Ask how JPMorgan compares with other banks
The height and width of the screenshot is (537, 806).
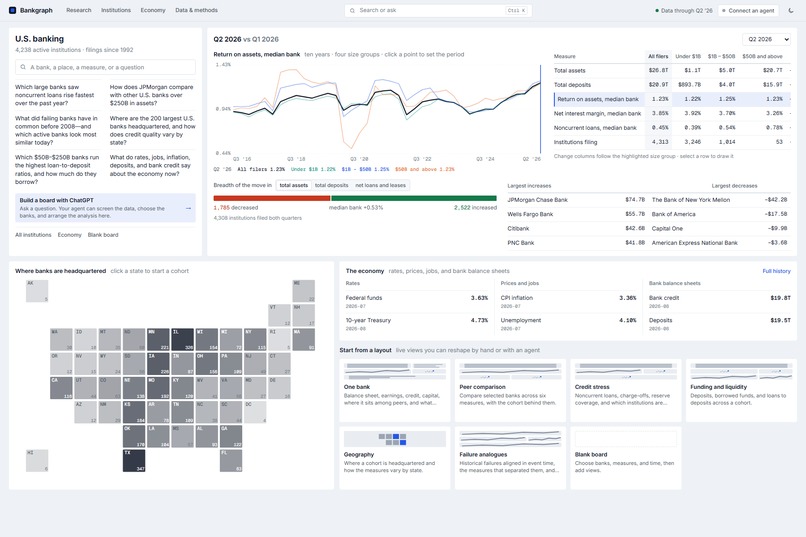pos(152,95)
